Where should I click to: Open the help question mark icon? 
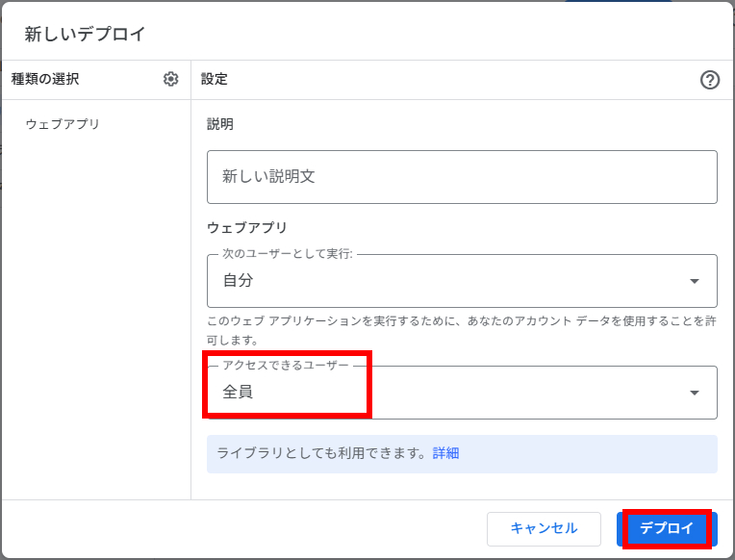pyautogui.click(x=710, y=80)
